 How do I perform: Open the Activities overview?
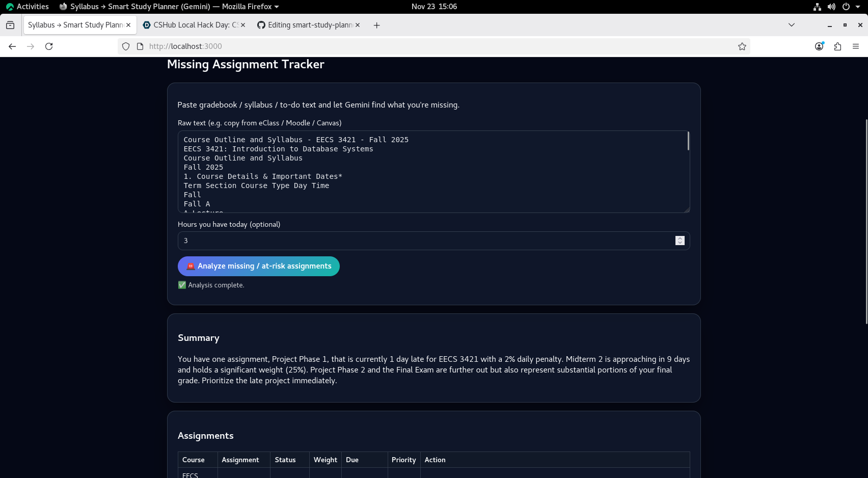[28, 7]
